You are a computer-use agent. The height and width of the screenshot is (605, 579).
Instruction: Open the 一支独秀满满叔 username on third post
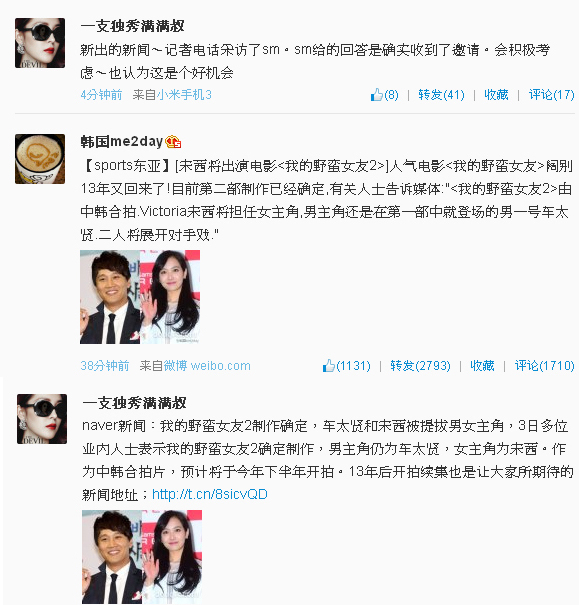click(134, 403)
